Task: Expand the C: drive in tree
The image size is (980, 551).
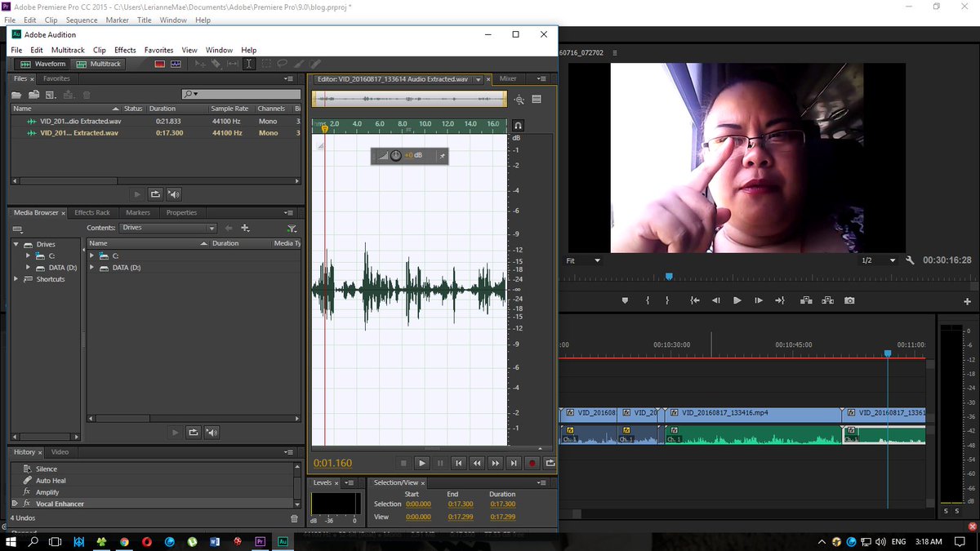Action: [x=28, y=256]
